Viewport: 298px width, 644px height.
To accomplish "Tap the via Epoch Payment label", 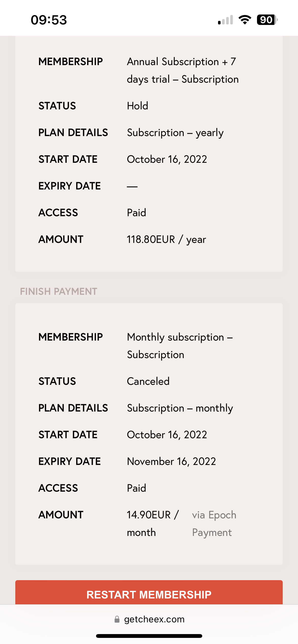I will 214,523.
